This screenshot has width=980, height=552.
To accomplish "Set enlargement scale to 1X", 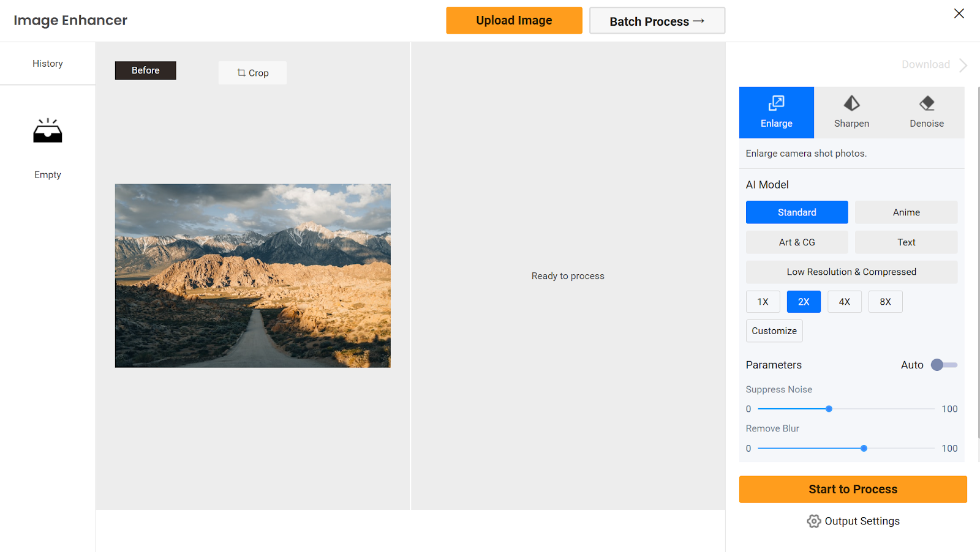I will [763, 302].
